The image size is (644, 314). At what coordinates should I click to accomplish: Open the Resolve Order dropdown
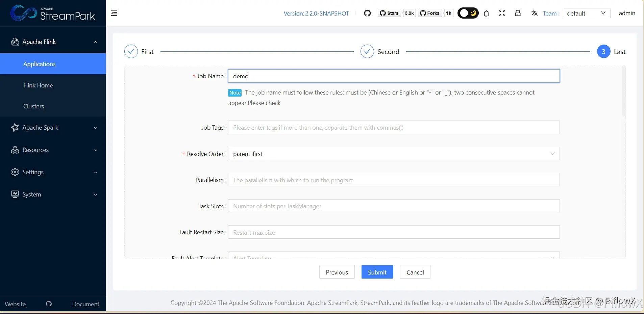point(394,154)
